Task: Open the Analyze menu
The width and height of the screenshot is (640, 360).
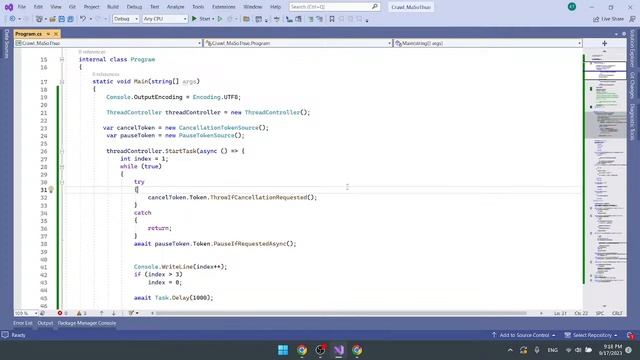Action: pos(176,7)
